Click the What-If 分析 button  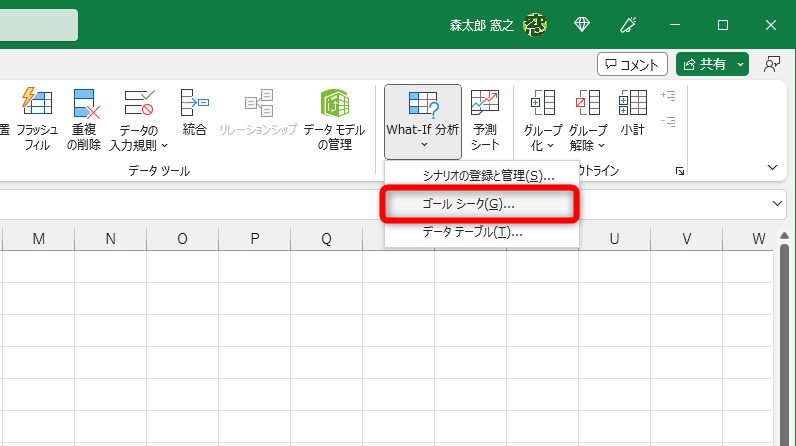point(423,122)
